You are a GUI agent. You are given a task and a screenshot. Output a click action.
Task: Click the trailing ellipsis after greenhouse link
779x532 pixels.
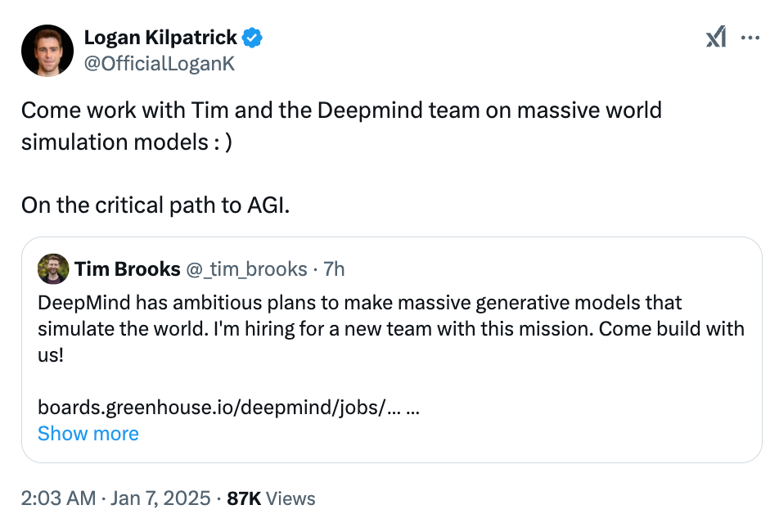click(x=413, y=408)
